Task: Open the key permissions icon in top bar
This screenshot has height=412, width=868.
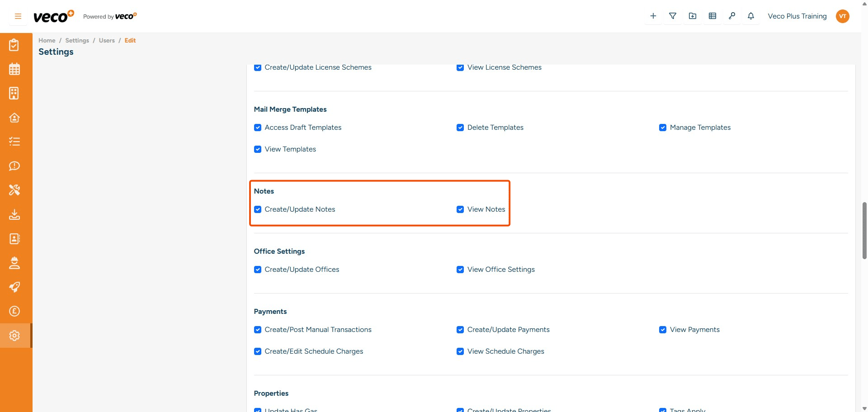Action: tap(732, 16)
